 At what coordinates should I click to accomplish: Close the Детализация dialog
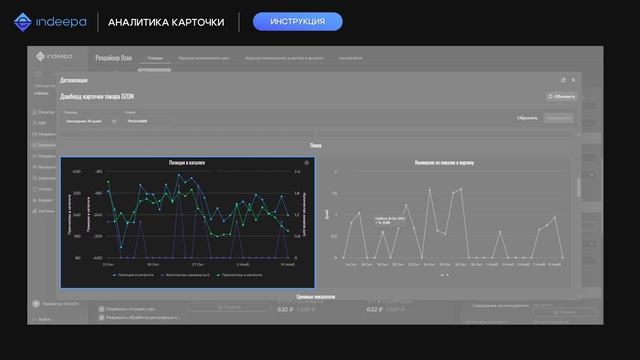[x=573, y=80]
